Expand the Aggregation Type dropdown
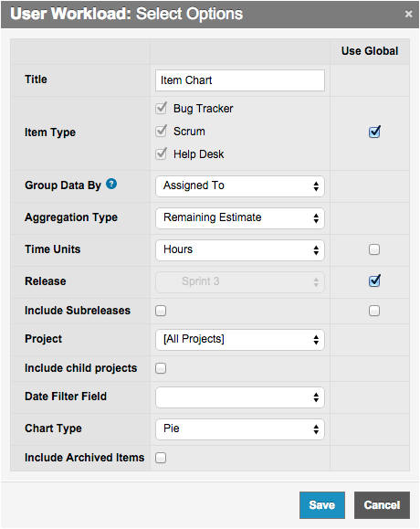Image resolution: width=420 pixels, height=529 pixels. (240, 218)
